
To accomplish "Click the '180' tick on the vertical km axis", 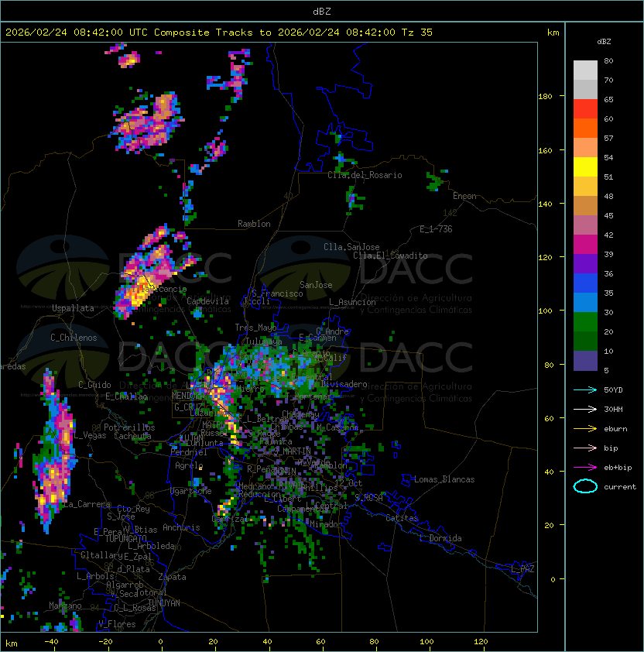I will (x=545, y=97).
